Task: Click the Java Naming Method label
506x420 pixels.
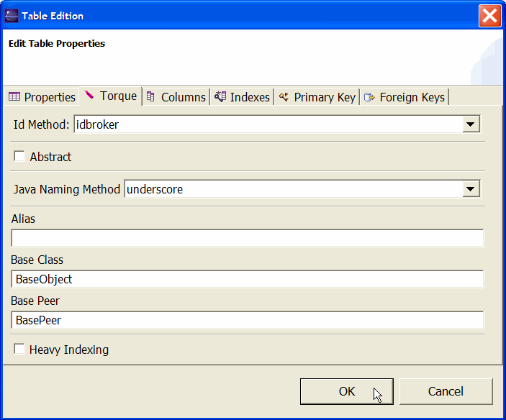Action: pyautogui.click(x=67, y=189)
